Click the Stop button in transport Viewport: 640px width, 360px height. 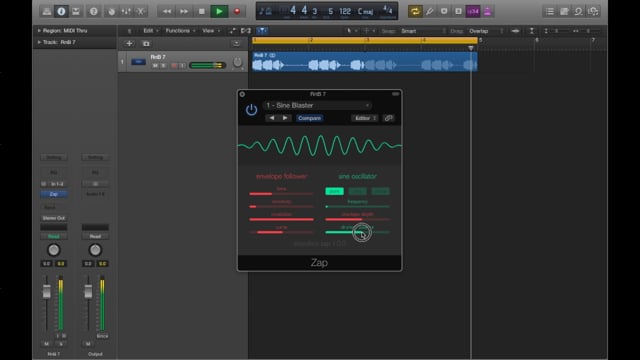pyautogui.click(x=202, y=11)
